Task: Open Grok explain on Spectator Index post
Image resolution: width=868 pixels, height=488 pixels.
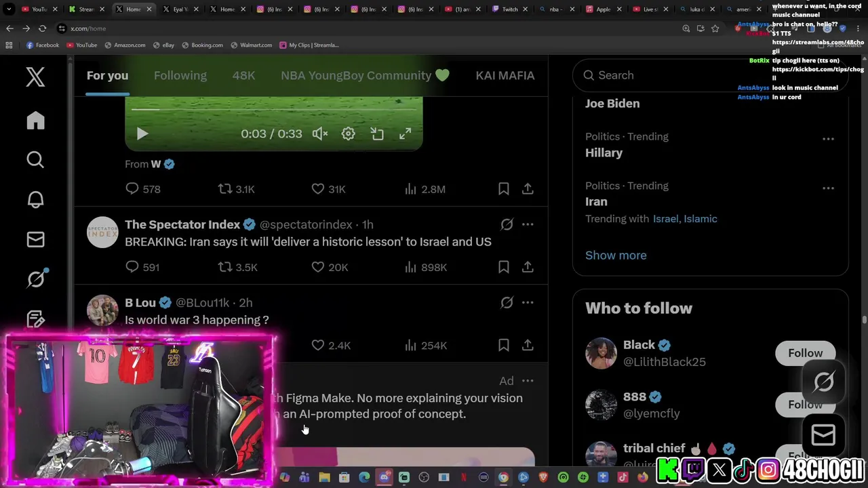Action: tap(507, 224)
